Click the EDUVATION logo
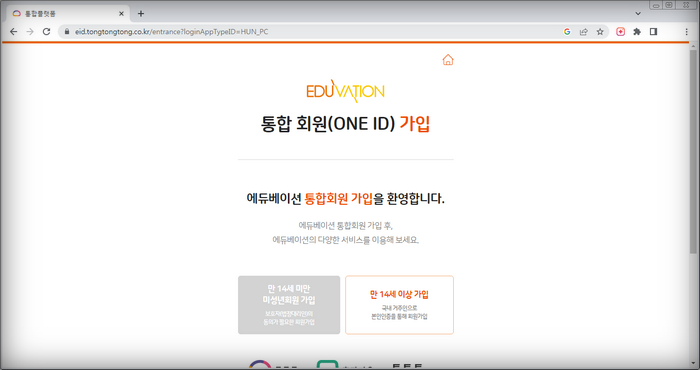The image size is (700, 370). pyautogui.click(x=345, y=91)
